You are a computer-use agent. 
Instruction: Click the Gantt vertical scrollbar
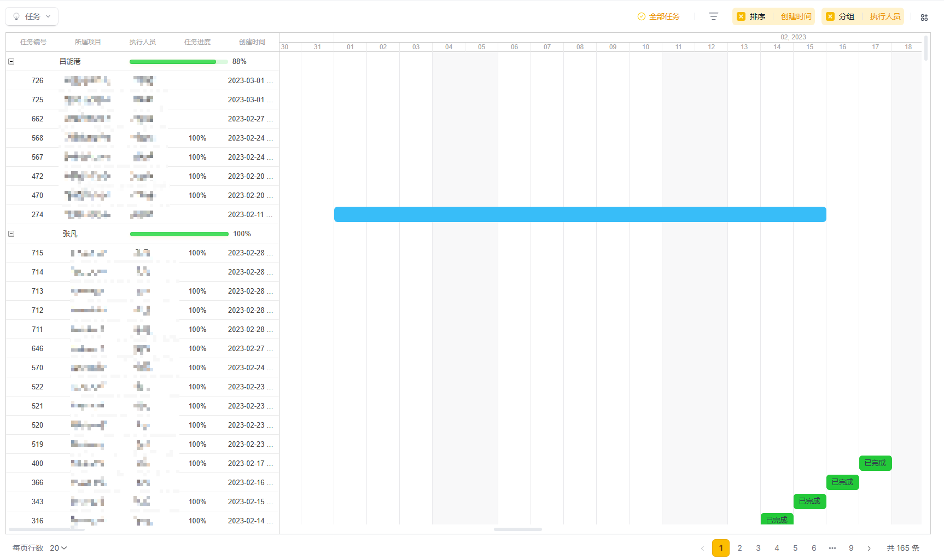tap(926, 48)
